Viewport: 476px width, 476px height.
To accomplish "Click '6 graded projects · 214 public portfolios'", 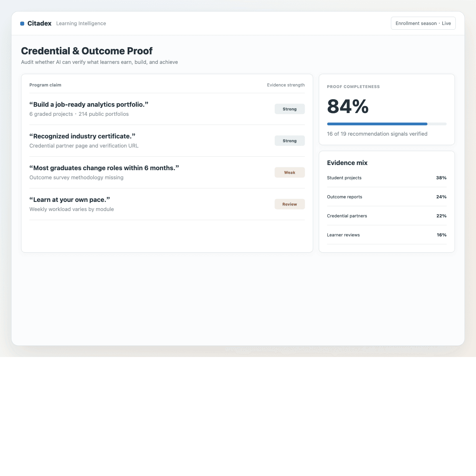I will [79, 114].
